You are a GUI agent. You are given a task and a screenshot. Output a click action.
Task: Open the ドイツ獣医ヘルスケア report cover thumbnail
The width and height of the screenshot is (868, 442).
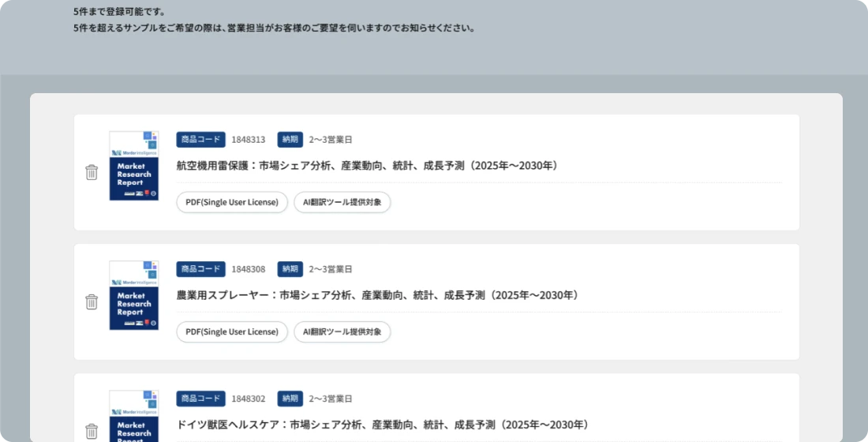(134, 416)
